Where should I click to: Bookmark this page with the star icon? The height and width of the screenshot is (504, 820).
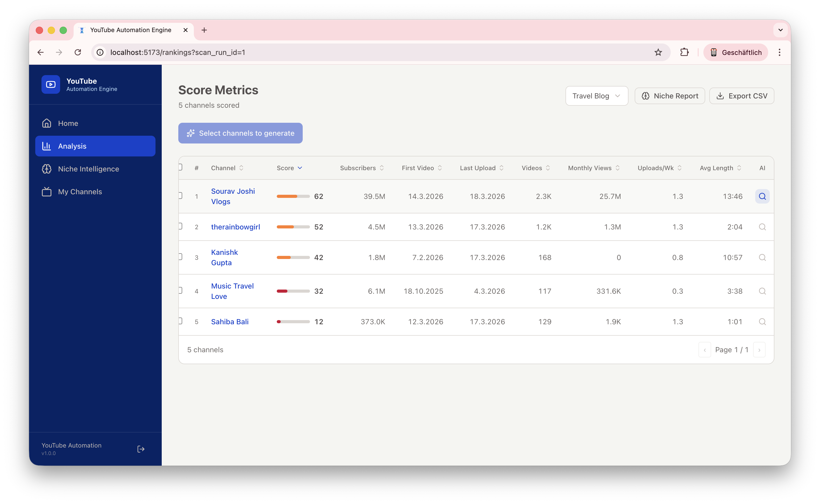tap(658, 52)
